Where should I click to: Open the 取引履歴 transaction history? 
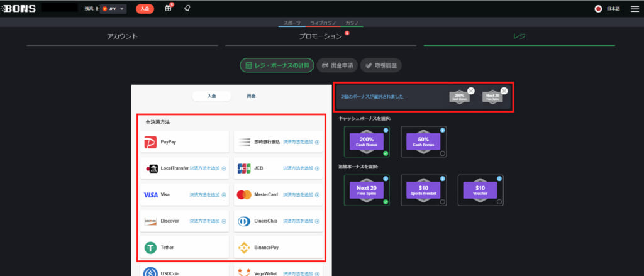point(380,65)
